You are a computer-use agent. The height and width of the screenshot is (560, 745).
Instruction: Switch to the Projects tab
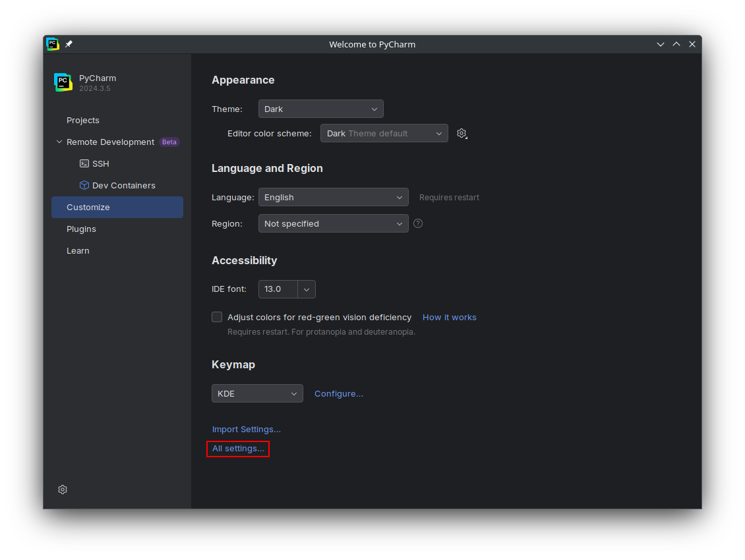coord(83,120)
